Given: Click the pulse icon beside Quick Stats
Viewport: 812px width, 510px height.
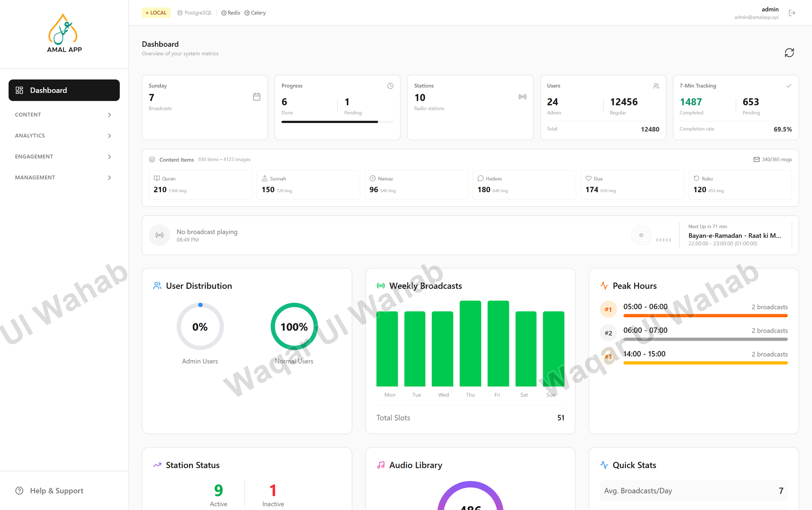Looking at the screenshot, I should click(604, 465).
